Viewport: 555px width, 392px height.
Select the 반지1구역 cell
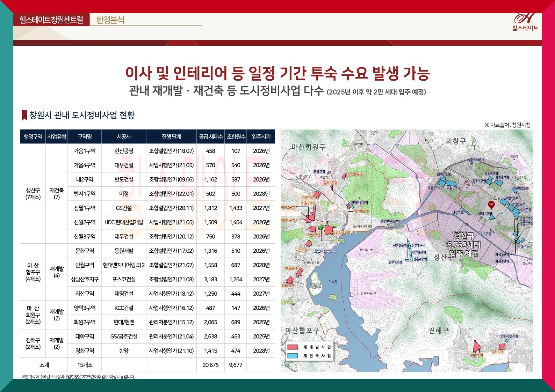click(85, 194)
